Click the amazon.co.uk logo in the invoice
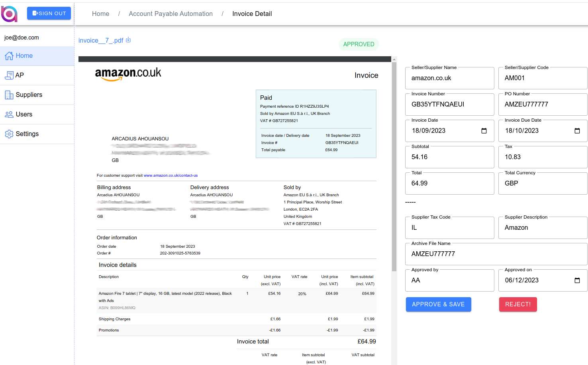 [128, 74]
